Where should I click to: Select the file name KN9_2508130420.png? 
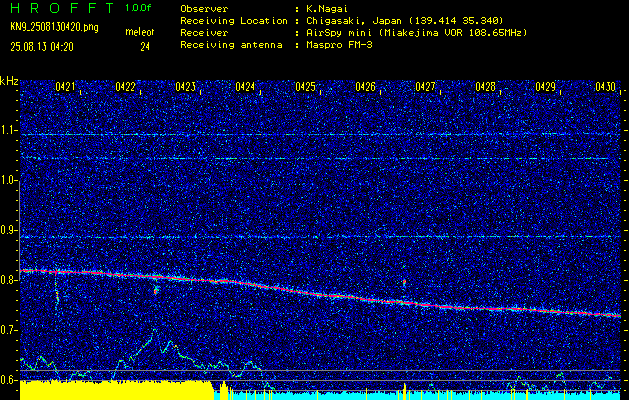coord(54,27)
